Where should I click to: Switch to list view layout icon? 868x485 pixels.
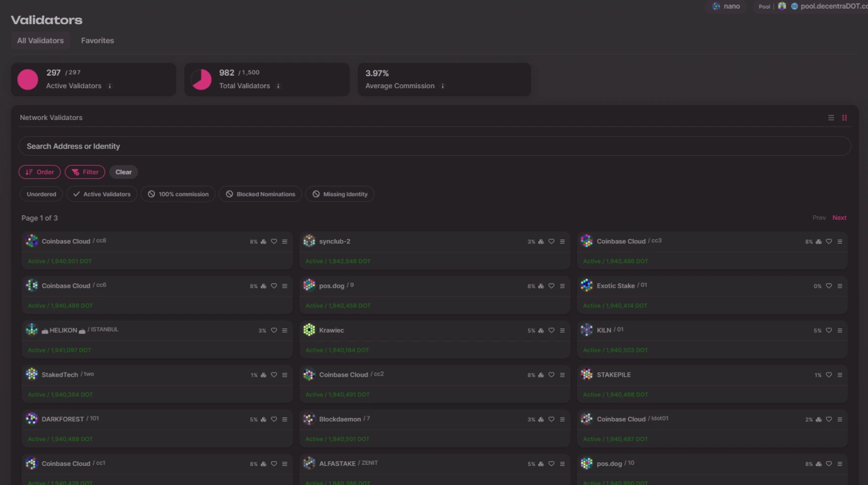click(x=831, y=118)
